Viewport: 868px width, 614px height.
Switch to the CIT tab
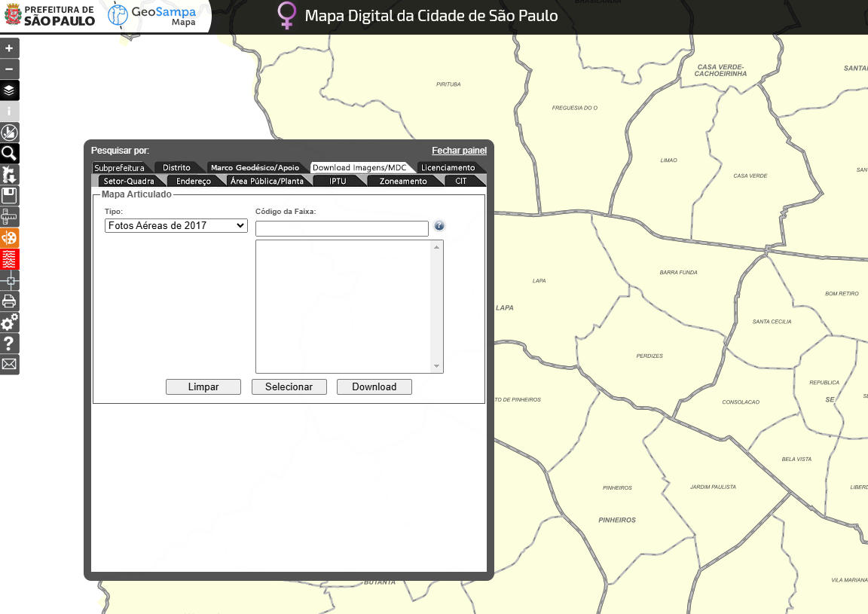click(461, 181)
